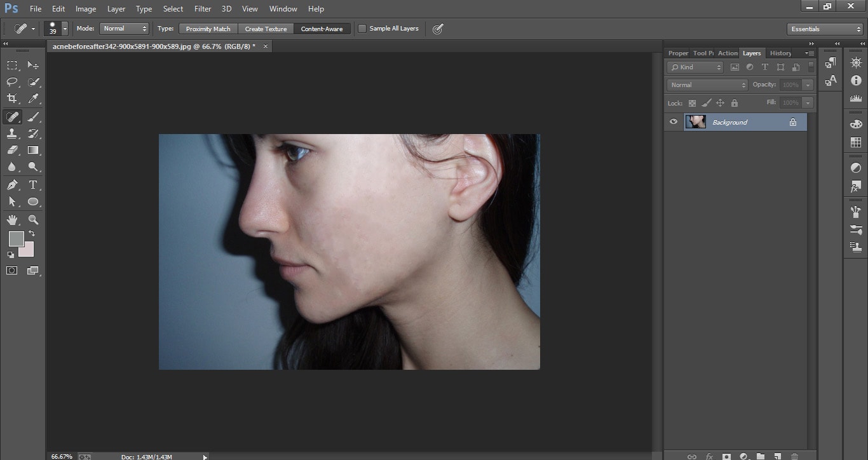
Task: Click the foreground color swatch
Action: [x=16, y=239]
